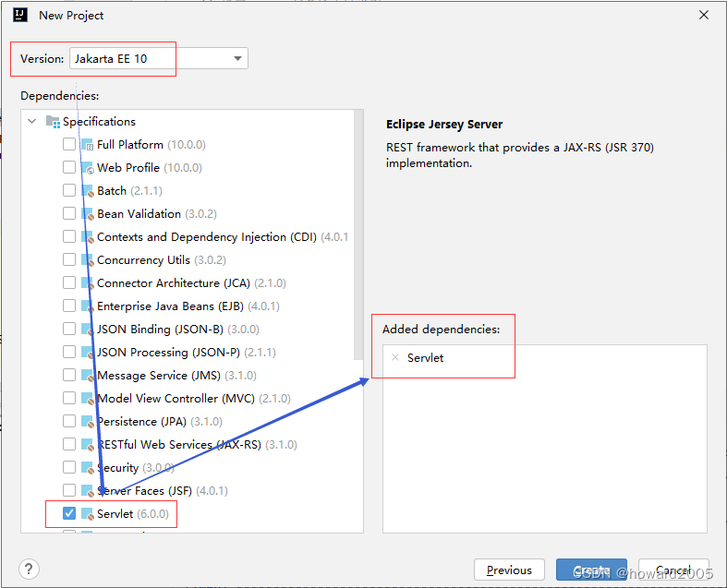Click the Persistence (JPA) row icon
The image size is (727, 588).
[88, 422]
